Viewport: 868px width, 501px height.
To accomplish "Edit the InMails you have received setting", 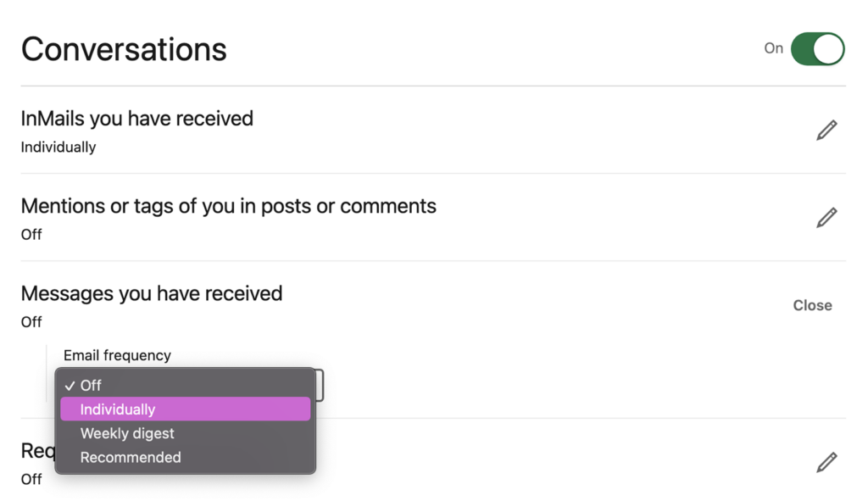I will coord(826,129).
